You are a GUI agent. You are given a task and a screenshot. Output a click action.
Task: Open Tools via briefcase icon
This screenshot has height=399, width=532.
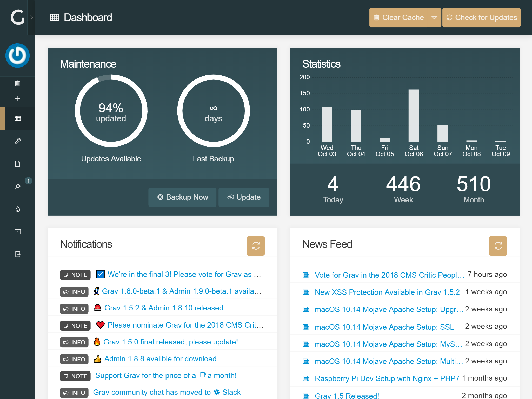coord(18,231)
